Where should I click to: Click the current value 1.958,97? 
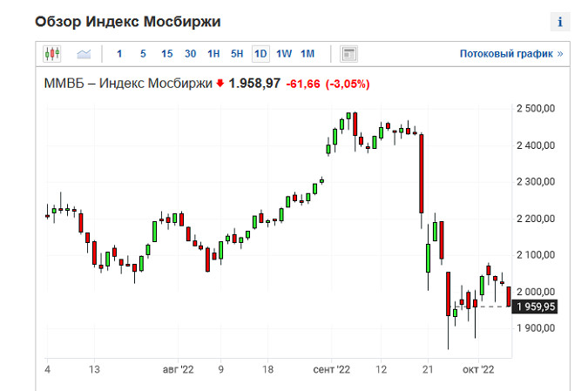254,84
